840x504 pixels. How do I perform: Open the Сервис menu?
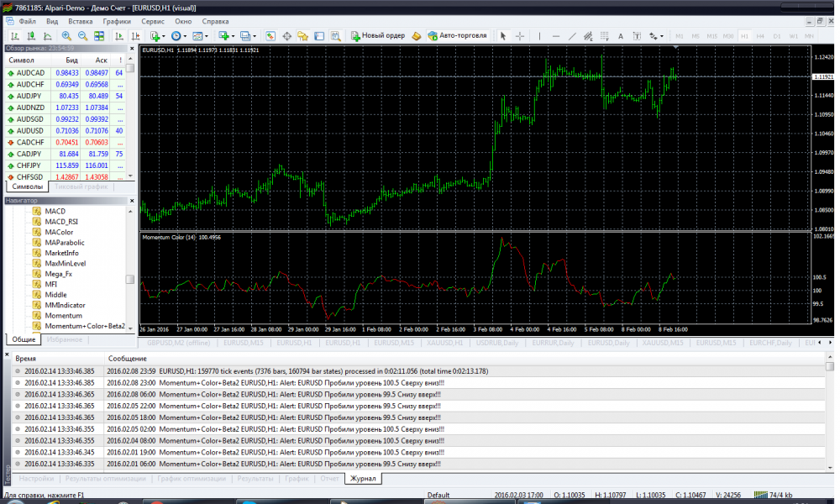153,22
